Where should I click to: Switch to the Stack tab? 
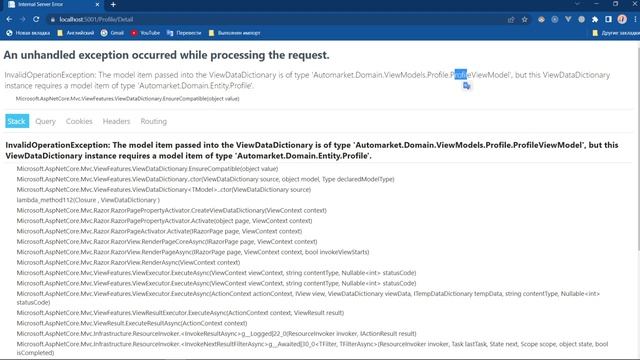pyautogui.click(x=17, y=121)
